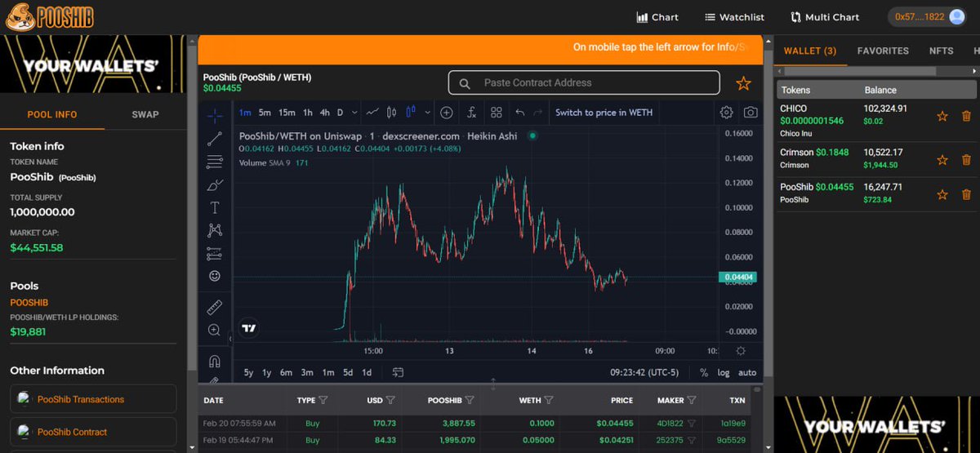Open the go to date calendar icon
980x453 pixels.
click(398, 372)
